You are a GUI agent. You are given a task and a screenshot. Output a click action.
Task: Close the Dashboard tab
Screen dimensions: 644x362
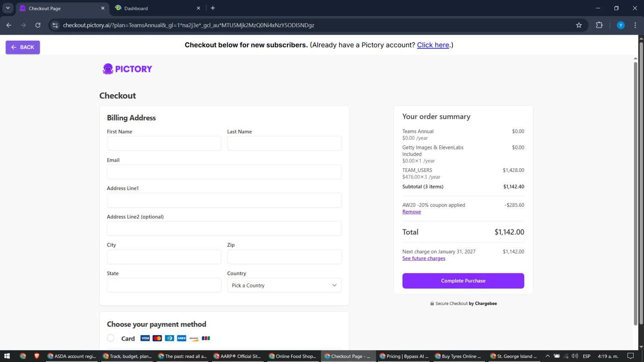click(x=198, y=8)
